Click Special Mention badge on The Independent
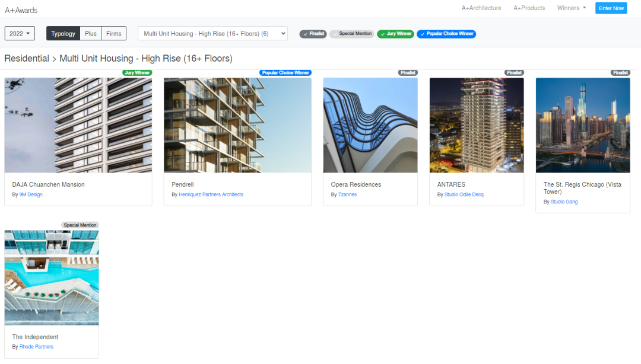Image resolution: width=641 pixels, height=364 pixels. 80,225
